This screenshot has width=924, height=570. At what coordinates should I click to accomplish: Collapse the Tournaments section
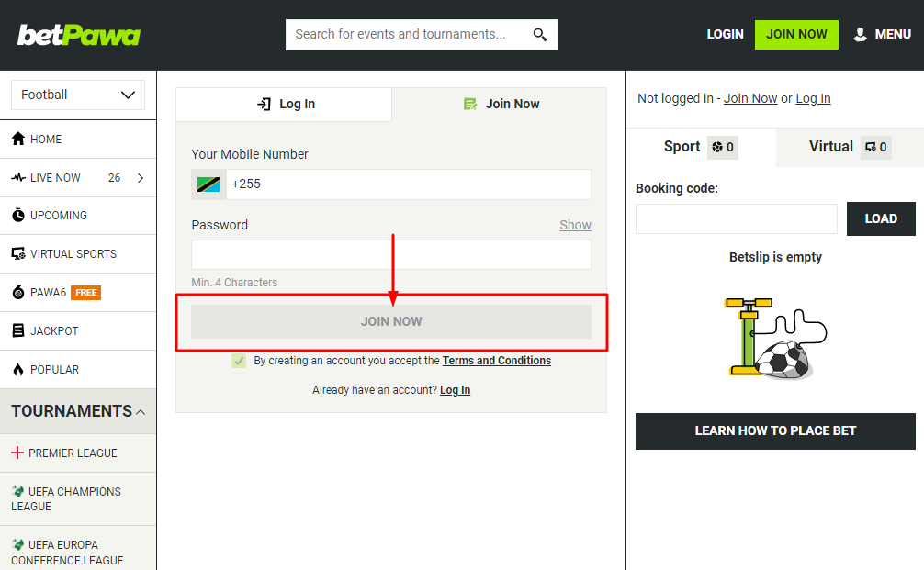click(x=78, y=411)
